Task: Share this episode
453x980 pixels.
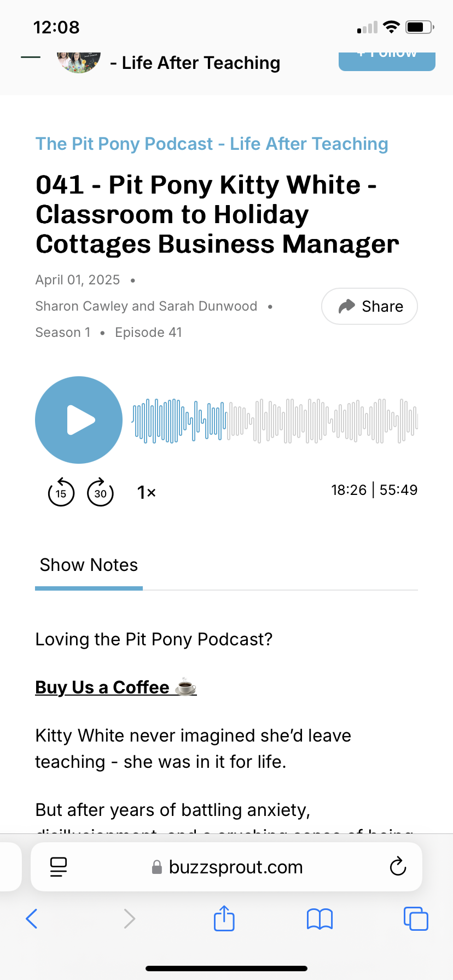Action: pyautogui.click(x=369, y=306)
